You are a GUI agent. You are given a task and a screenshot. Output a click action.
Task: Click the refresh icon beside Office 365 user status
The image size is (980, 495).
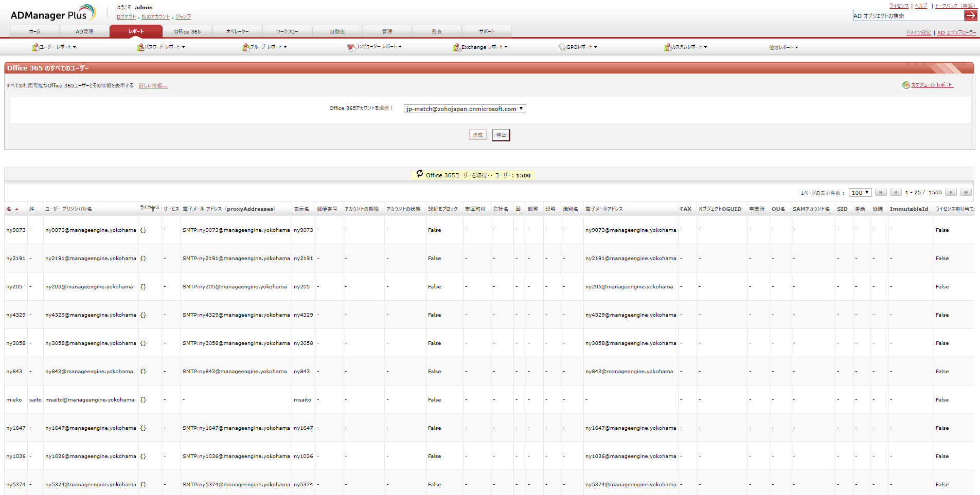click(x=420, y=174)
